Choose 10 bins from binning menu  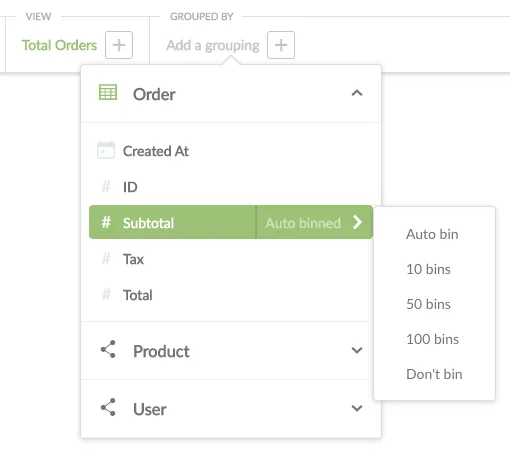pos(428,269)
